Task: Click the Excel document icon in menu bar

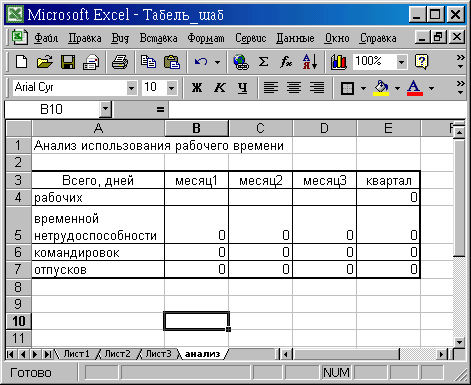Action: [x=19, y=37]
